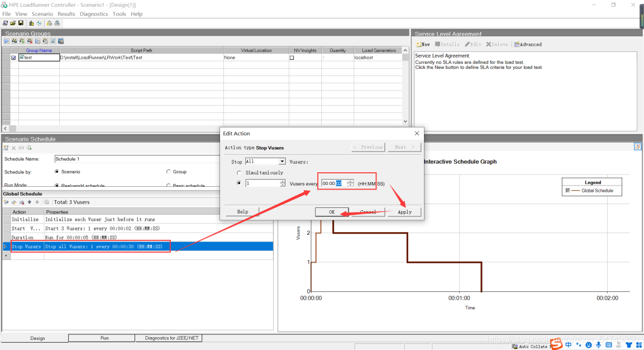Move action up in Global Schedule
644x350 pixels.
[x=29, y=202]
